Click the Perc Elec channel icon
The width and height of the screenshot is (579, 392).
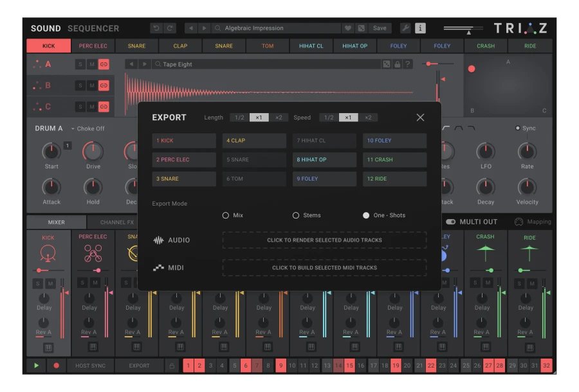point(93,253)
